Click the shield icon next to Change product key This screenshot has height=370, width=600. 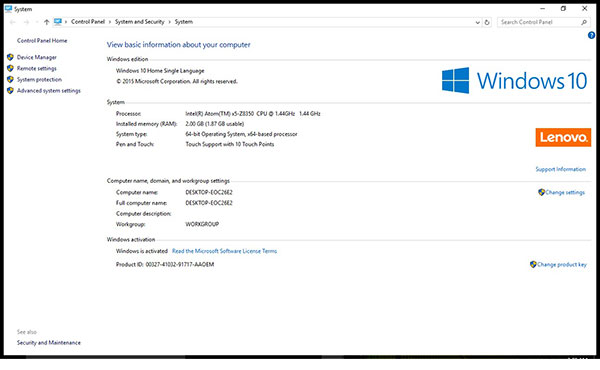[x=533, y=264]
